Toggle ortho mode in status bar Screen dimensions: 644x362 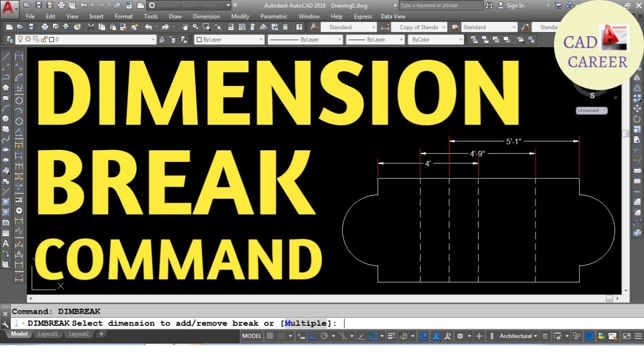pos(312,336)
